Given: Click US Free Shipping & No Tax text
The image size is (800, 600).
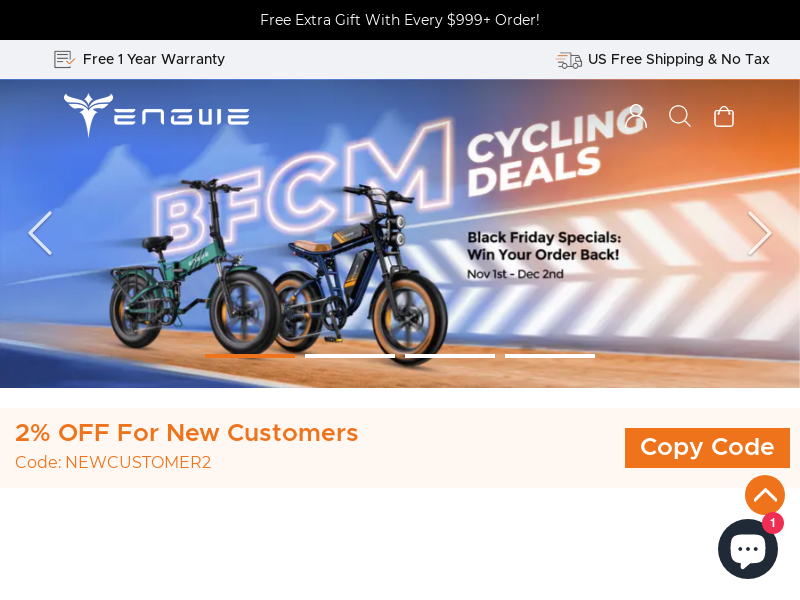Looking at the screenshot, I should click(x=679, y=59).
